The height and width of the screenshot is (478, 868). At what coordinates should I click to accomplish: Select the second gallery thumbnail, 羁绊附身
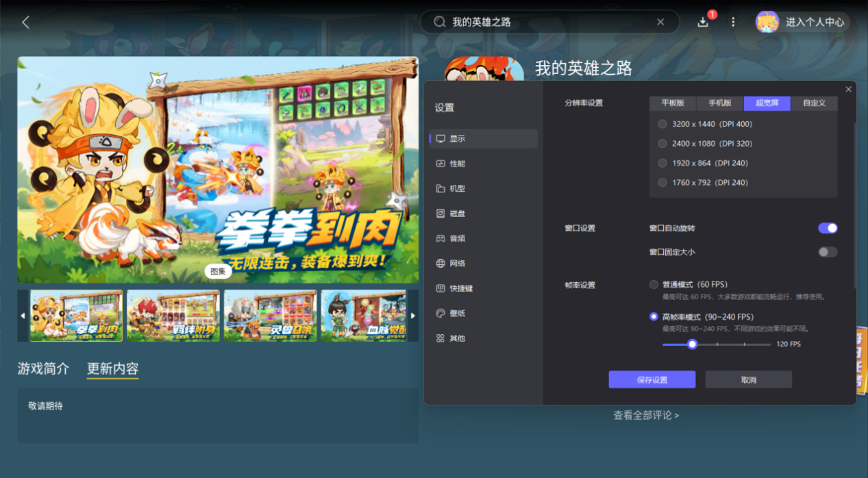(x=173, y=316)
